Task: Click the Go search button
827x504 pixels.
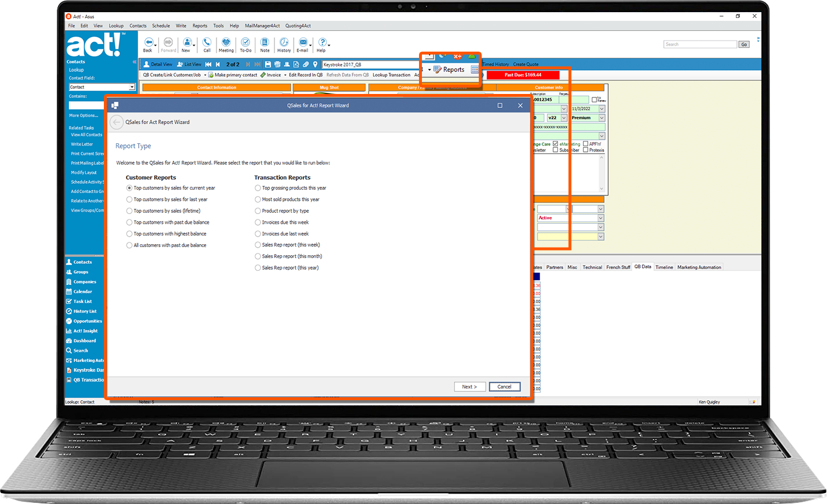Action: click(x=743, y=44)
